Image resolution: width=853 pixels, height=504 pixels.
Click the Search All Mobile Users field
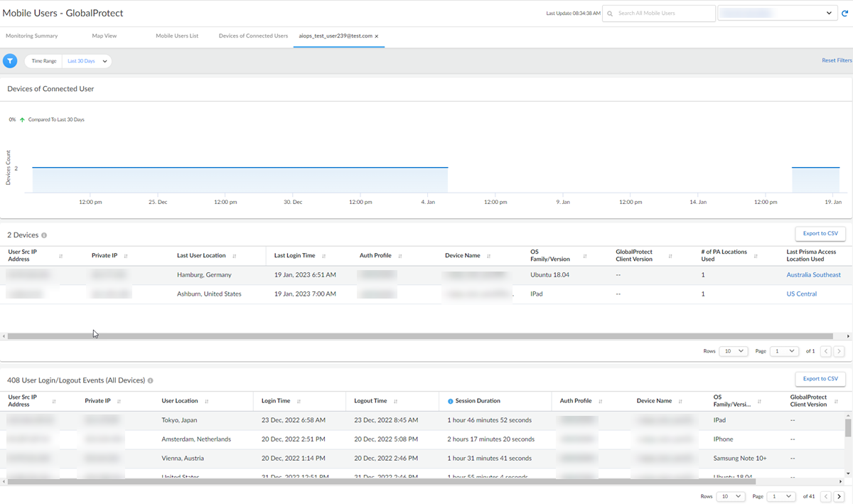pos(661,14)
